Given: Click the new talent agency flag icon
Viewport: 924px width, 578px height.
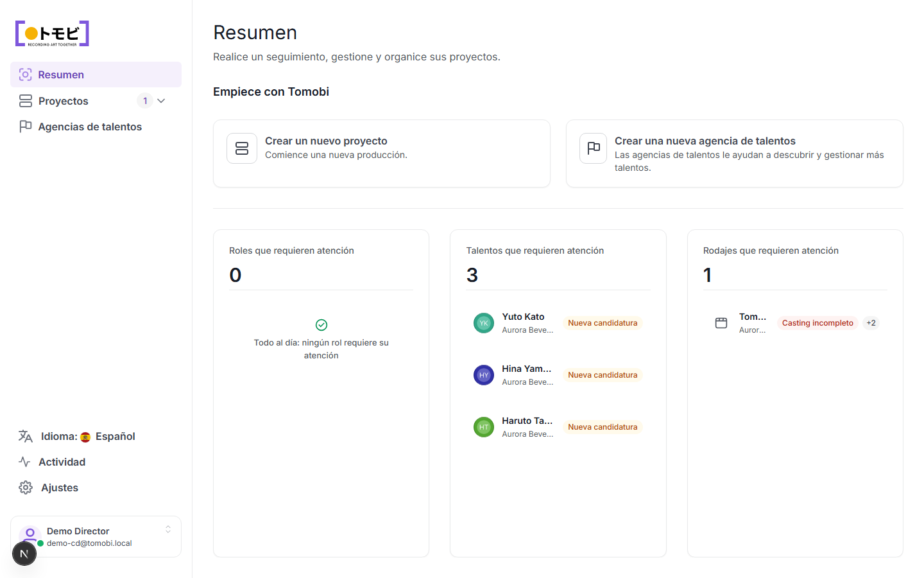Looking at the screenshot, I should pos(594,148).
